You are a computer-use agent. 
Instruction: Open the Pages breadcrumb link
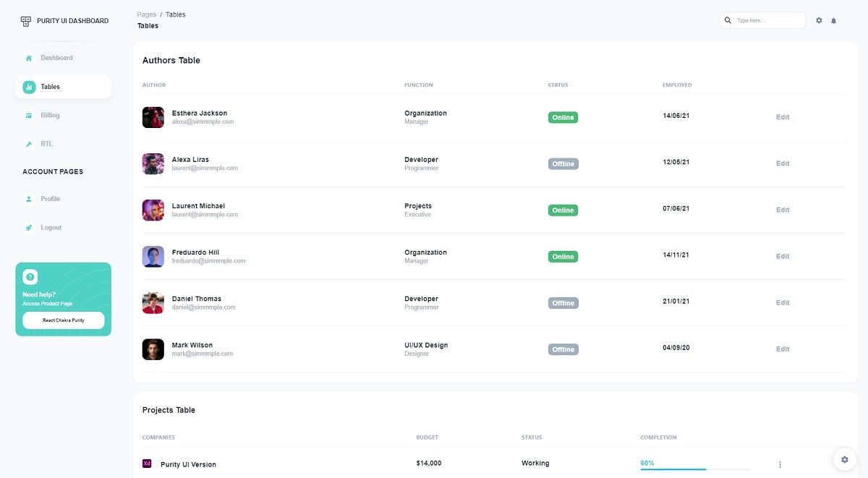click(x=146, y=14)
